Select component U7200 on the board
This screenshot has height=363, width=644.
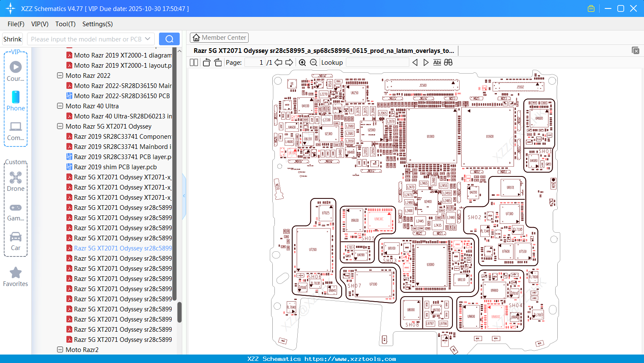313,250
